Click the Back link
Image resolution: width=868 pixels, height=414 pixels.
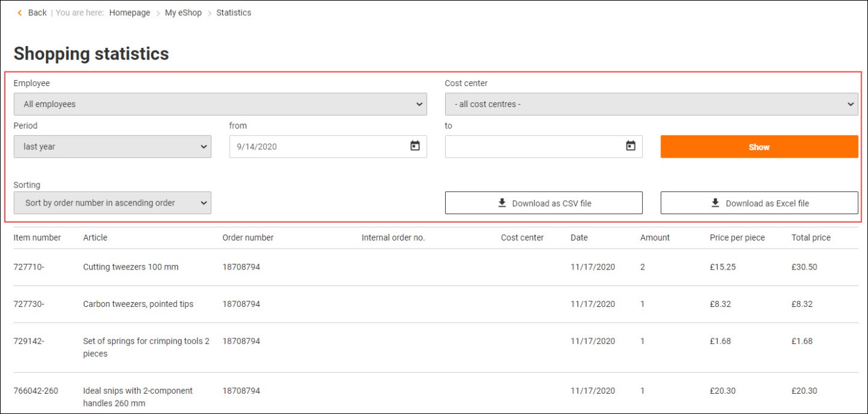coord(37,13)
